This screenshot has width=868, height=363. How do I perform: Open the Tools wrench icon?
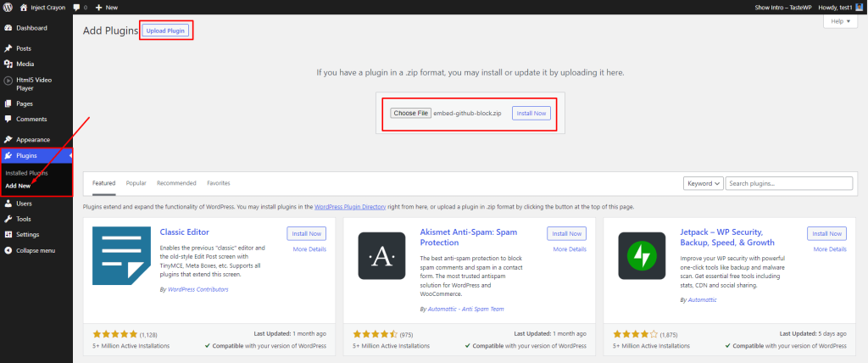pos(8,219)
